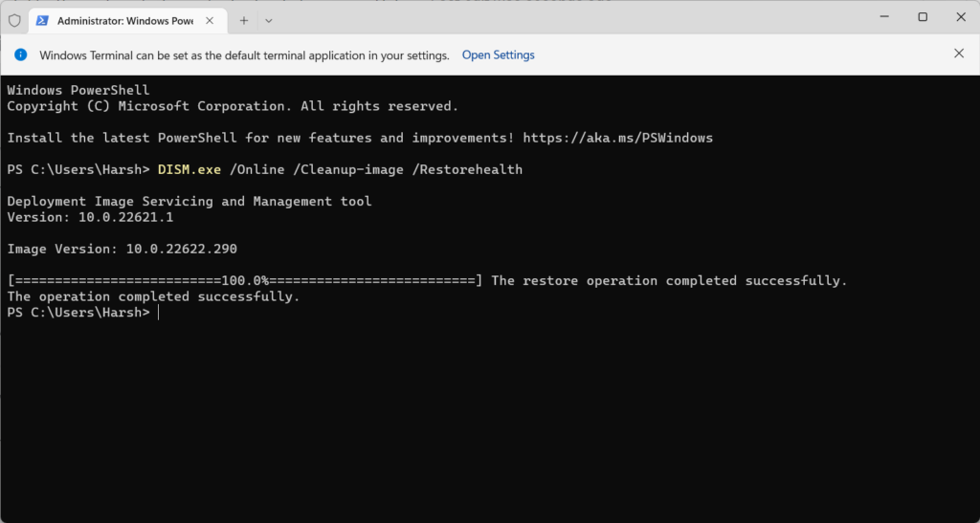Expand the new tab profiles dropdown
This screenshot has height=523, width=980.
coord(269,19)
